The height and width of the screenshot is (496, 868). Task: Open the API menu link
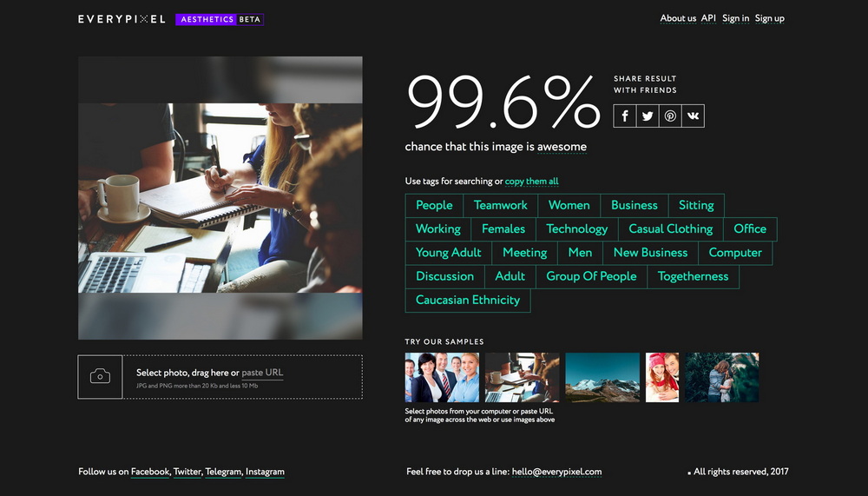(708, 18)
